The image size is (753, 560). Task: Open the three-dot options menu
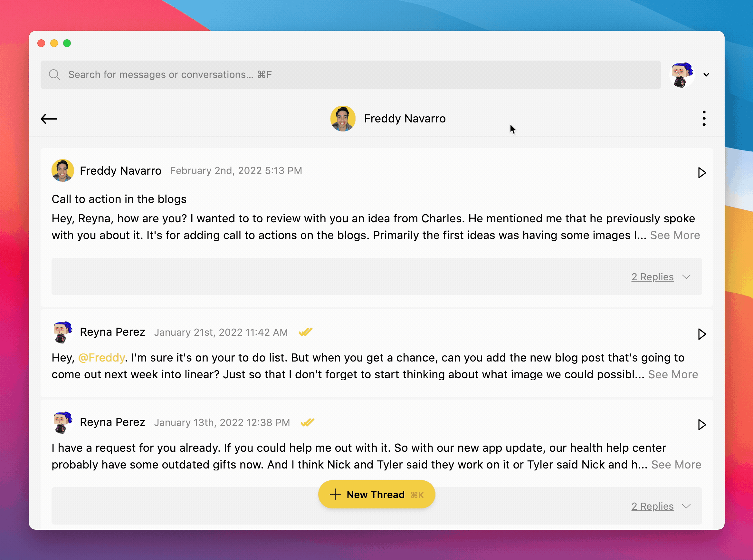(704, 118)
